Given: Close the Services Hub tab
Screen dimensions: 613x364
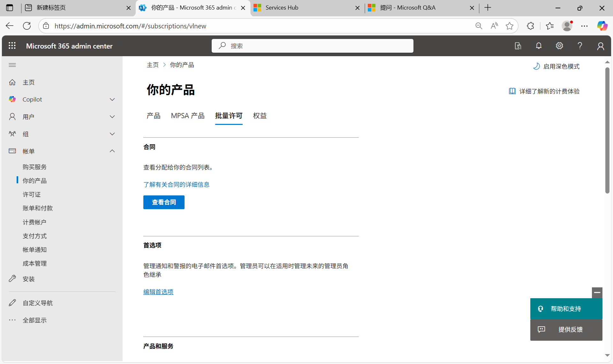Looking at the screenshot, I should [358, 8].
